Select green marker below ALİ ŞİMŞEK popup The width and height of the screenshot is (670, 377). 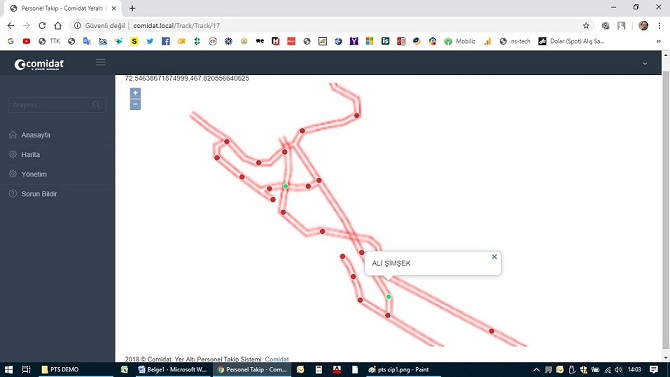point(388,297)
